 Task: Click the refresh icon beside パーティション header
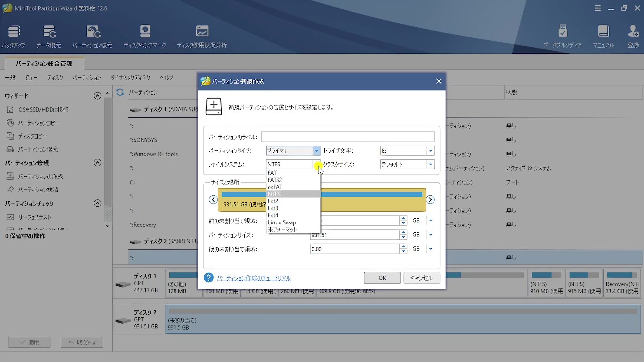tap(120, 92)
